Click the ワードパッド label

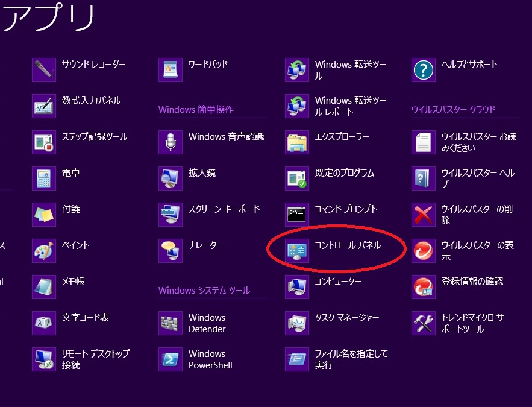point(208,64)
